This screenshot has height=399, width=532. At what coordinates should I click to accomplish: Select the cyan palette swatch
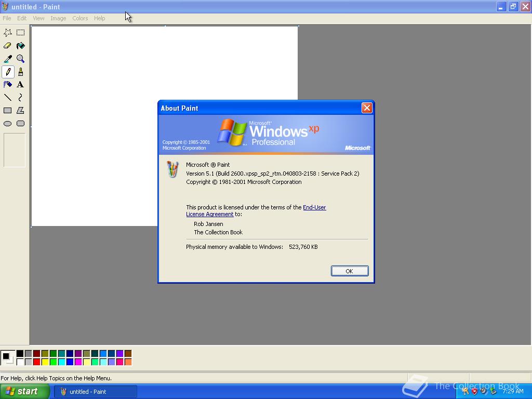click(61, 362)
